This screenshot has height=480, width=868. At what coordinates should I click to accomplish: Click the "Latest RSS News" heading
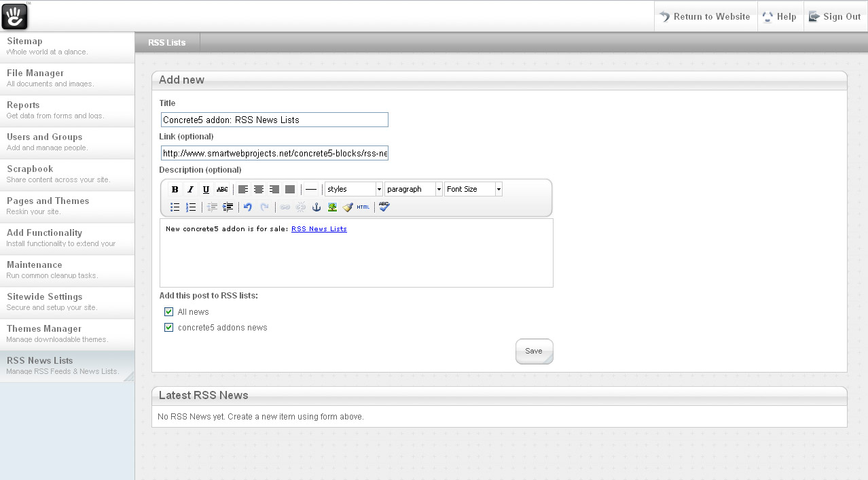[204, 395]
